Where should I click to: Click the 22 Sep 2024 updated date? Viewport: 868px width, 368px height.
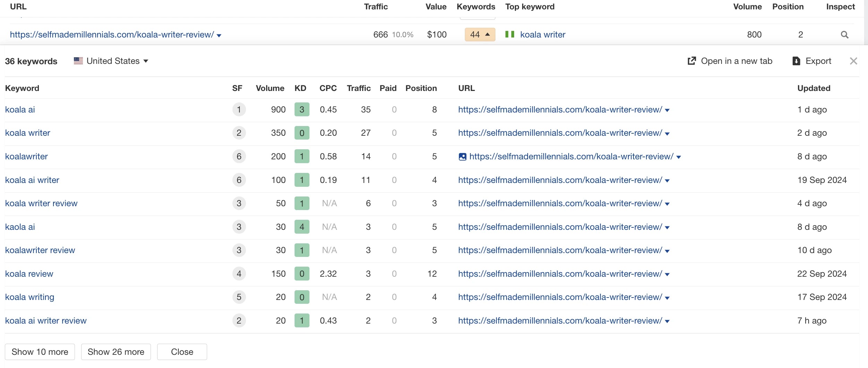tap(822, 274)
